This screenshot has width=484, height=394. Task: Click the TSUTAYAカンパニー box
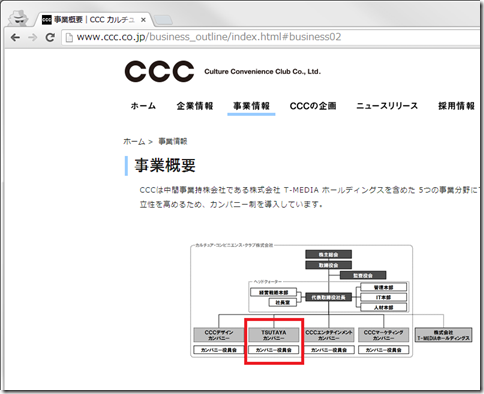(274, 335)
